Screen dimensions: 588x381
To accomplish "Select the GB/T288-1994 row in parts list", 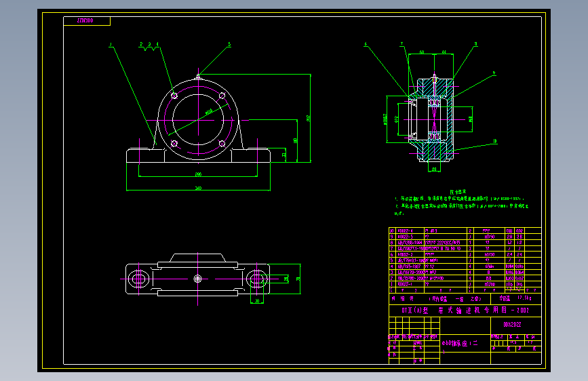I will point(465,243).
